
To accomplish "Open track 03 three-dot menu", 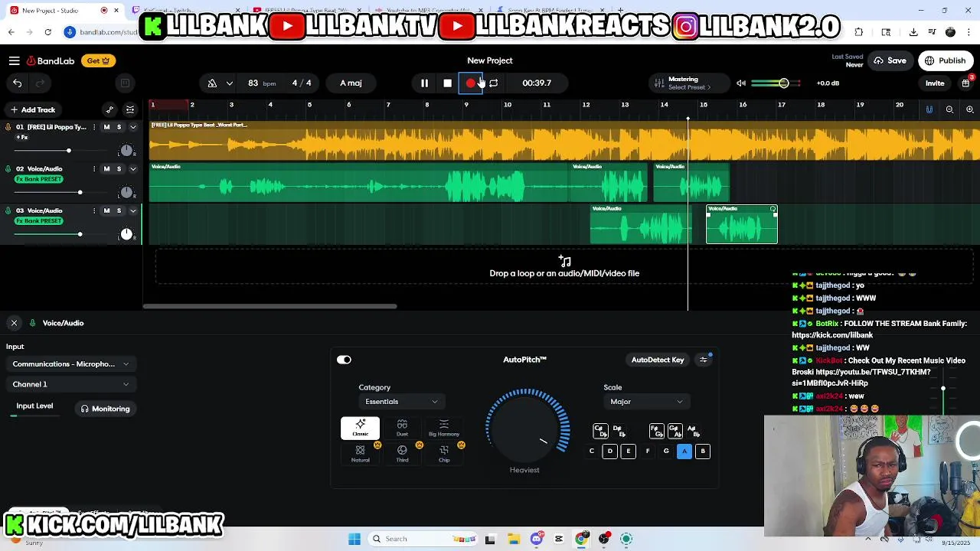I will (94, 210).
